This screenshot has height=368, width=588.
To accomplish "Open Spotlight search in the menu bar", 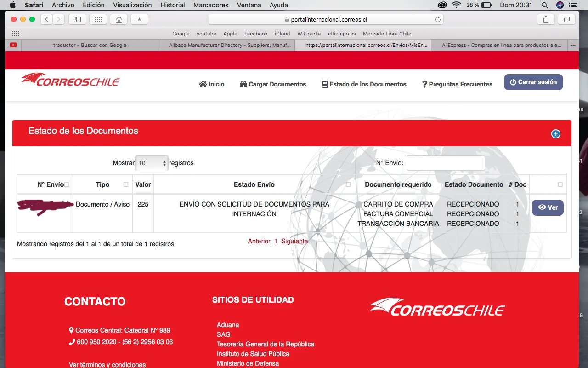I will point(545,5).
